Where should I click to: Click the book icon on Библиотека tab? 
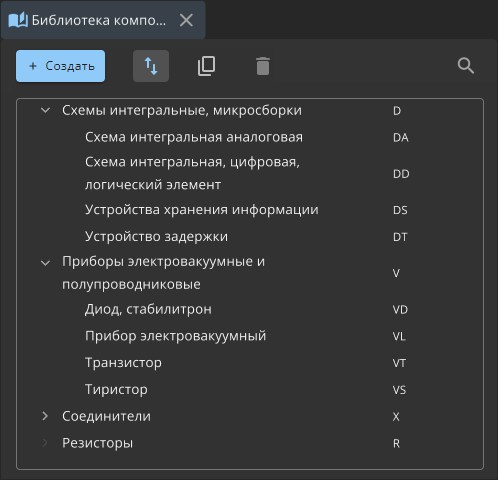(x=18, y=20)
